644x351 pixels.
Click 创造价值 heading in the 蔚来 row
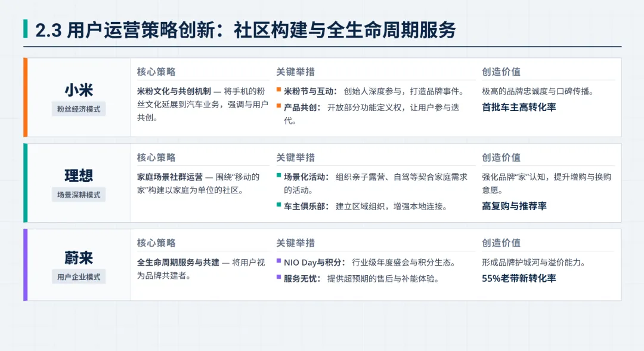point(501,242)
